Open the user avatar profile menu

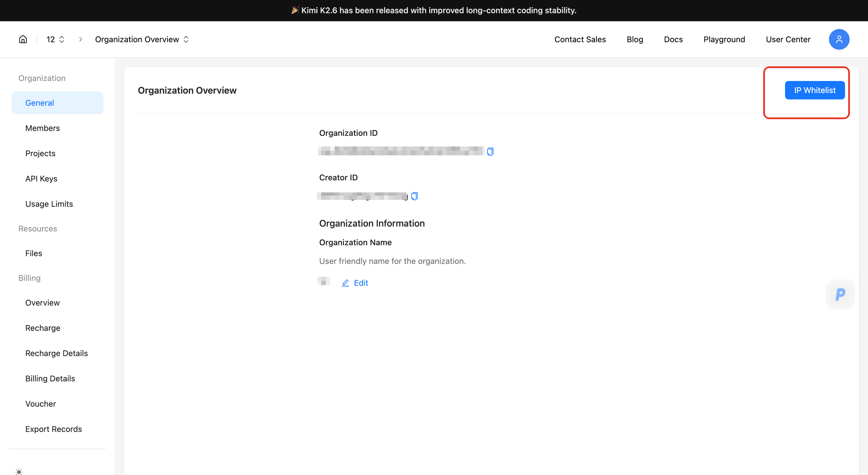coord(839,39)
